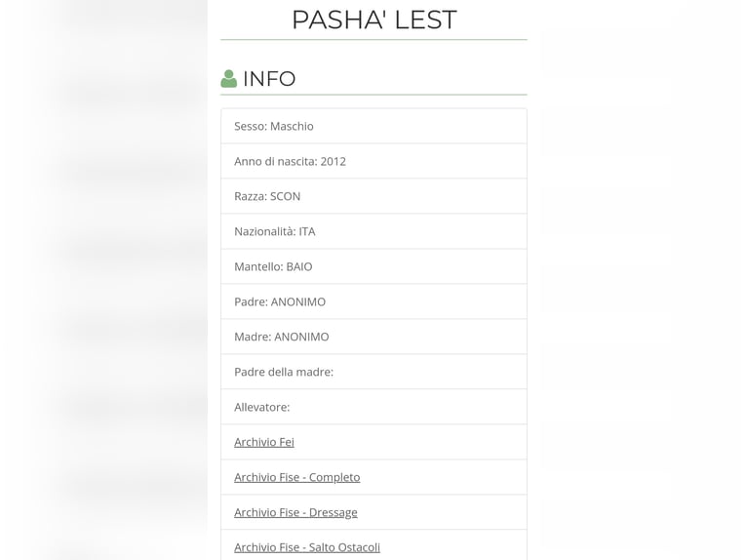Click the PASHA' LEST page title
747x560 pixels.
[x=373, y=20]
